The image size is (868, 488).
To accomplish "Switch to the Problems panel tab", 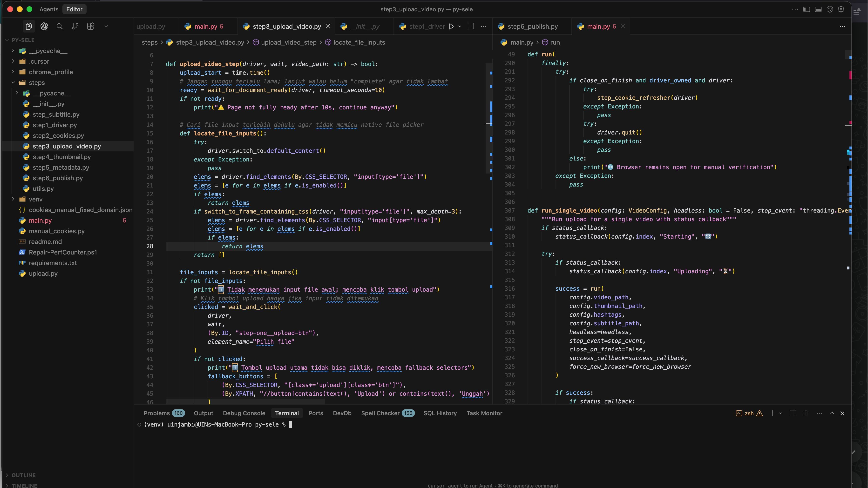I will 157,413.
